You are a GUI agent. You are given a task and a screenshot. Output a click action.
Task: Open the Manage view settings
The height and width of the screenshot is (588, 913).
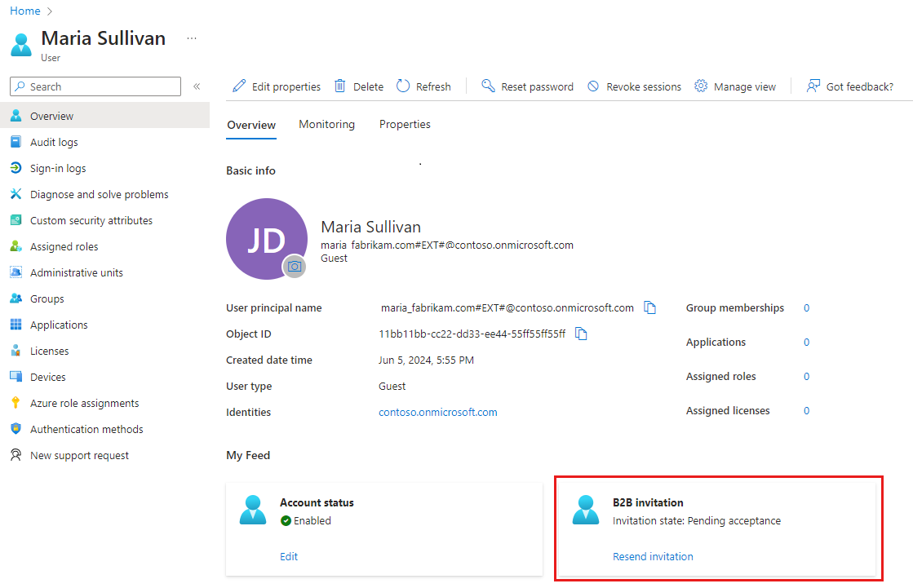click(x=735, y=86)
